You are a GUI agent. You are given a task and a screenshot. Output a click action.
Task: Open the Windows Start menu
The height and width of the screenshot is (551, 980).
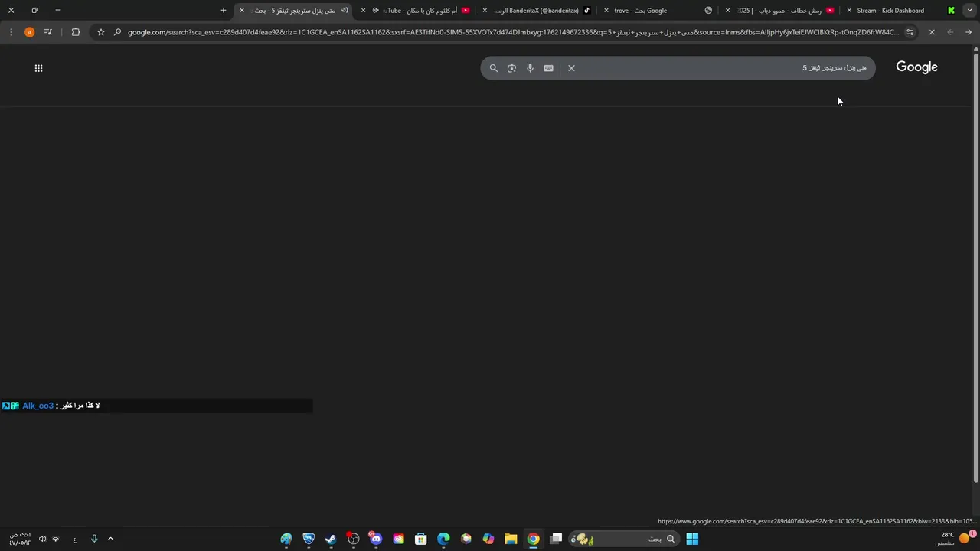pos(692,539)
